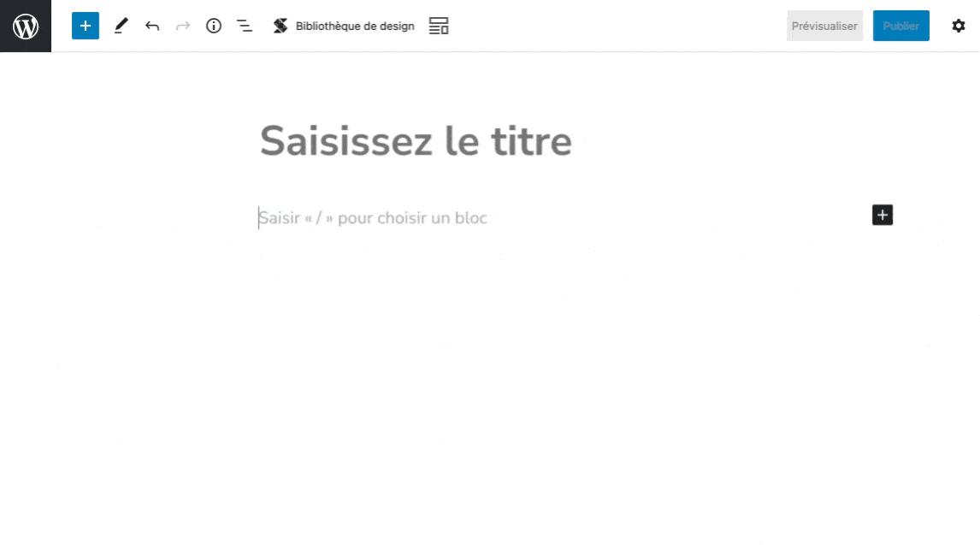Screen dimensions: 980x545
Task: Open the block inserter with the blue plus button
Action: coord(85,26)
